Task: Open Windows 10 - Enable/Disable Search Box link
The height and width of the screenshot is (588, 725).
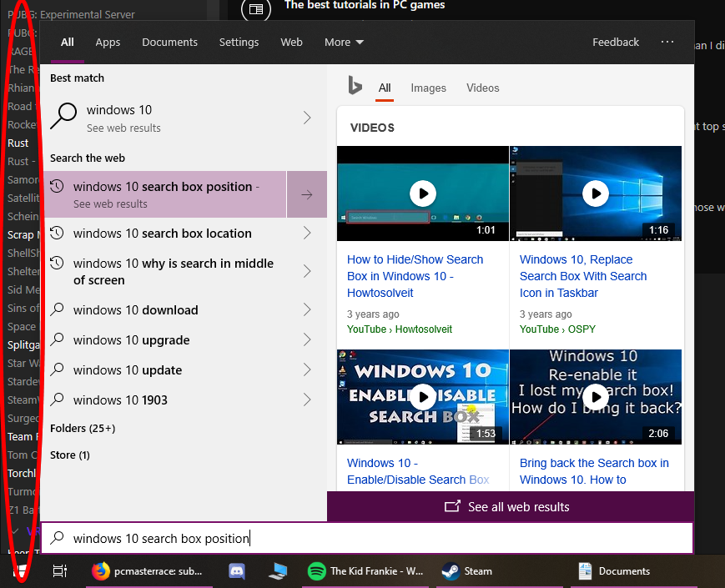Action: (x=418, y=471)
